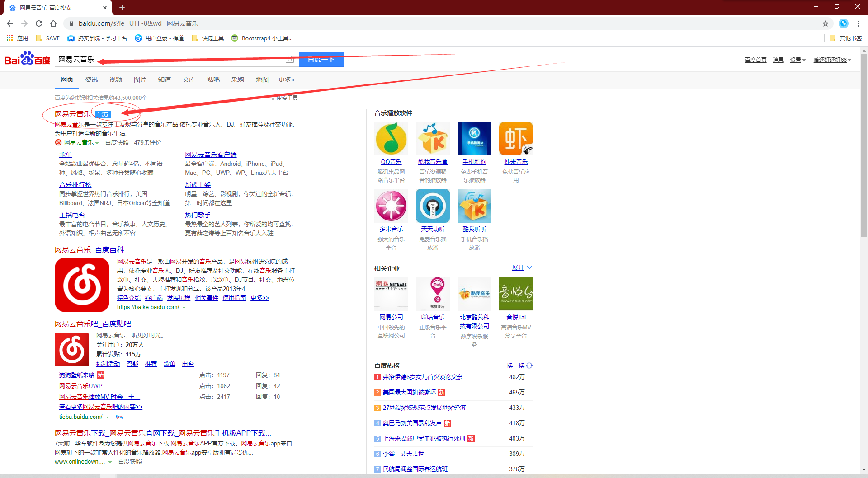868x478 pixels.
Task: Click 百度首页 link
Action: 756,60
